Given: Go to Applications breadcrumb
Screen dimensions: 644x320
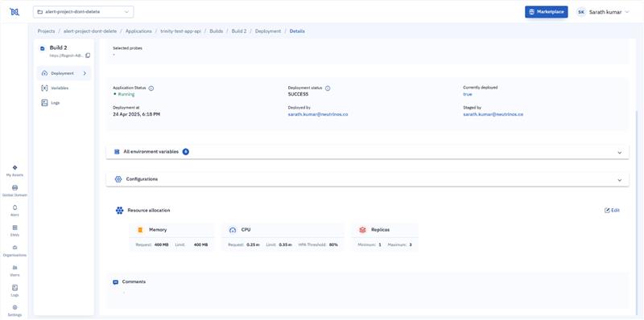Looking at the screenshot, I should point(138,31).
